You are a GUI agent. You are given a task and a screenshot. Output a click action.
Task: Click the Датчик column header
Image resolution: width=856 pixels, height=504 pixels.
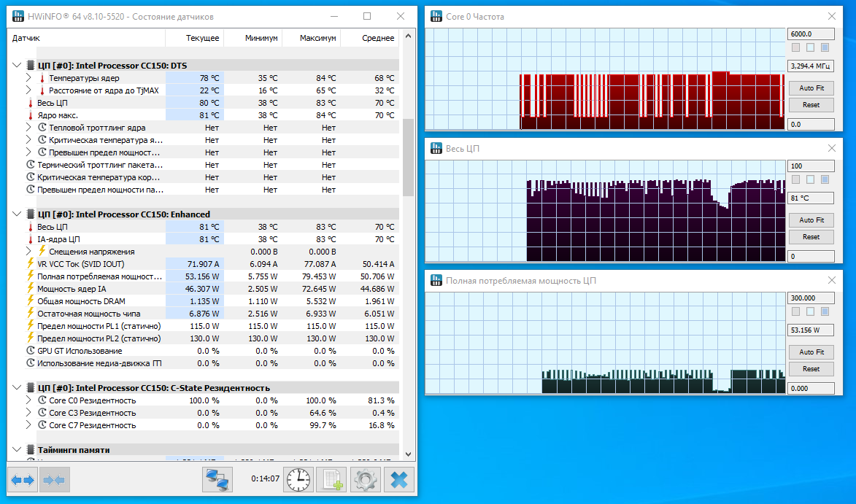pos(88,38)
